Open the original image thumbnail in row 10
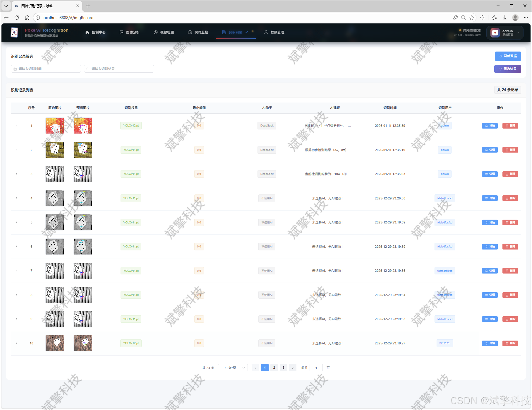This screenshot has height=410, width=532. pyautogui.click(x=55, y=343)
